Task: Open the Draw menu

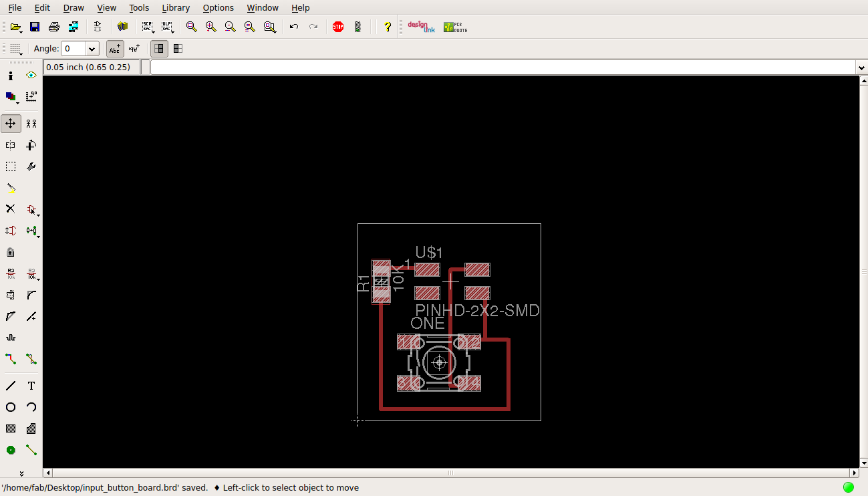Action: coord(74,7)
